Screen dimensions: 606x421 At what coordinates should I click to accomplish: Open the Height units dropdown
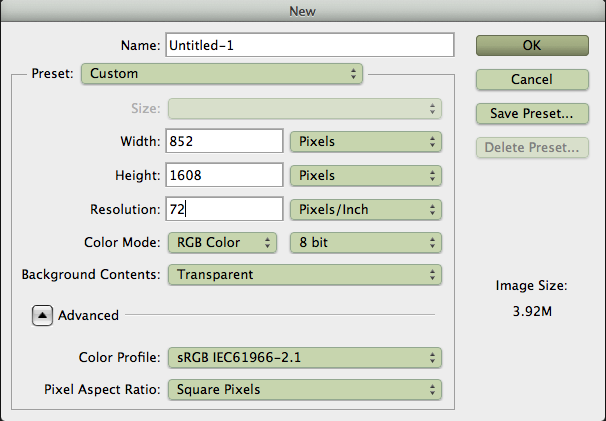click(x=365, y=175)
